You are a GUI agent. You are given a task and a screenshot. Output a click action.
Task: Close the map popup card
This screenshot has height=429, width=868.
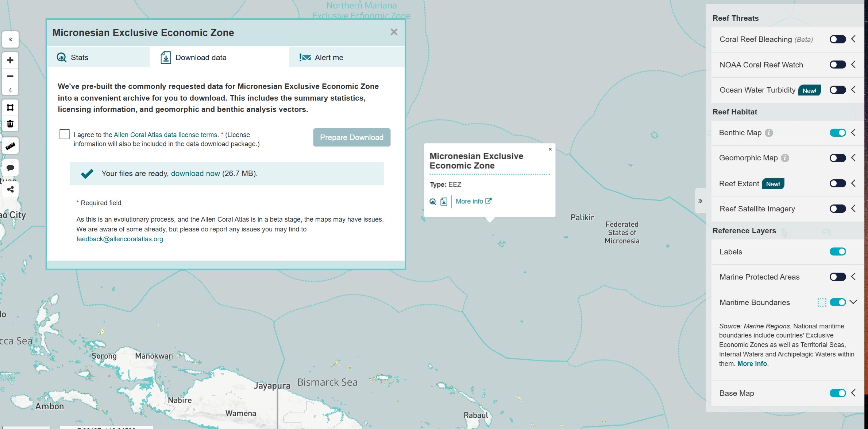pos(550,149)
